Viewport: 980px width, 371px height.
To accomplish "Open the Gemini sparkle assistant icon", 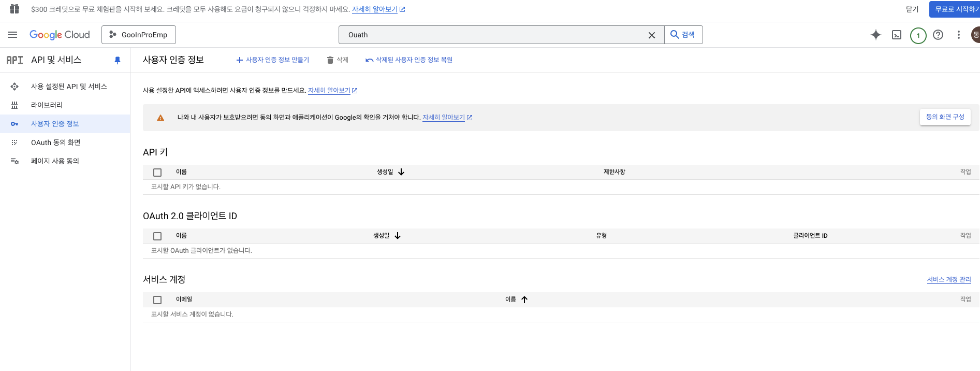I will click(876, 35).
